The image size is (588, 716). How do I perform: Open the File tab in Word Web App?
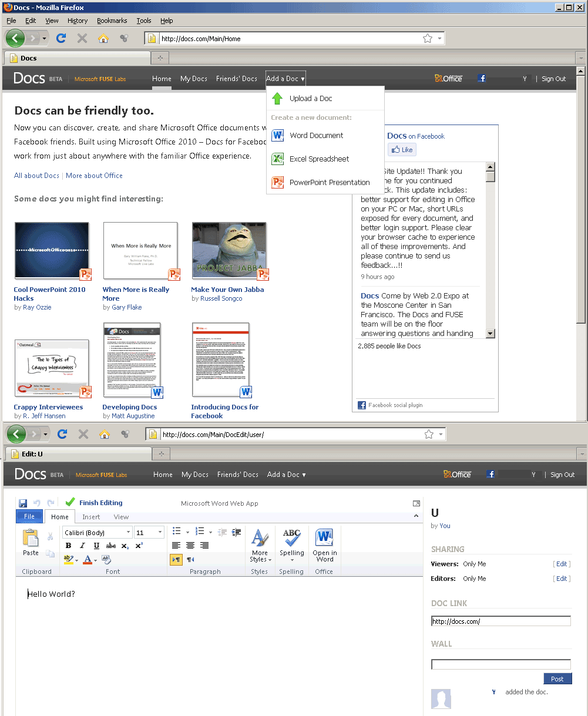[29, 517]
